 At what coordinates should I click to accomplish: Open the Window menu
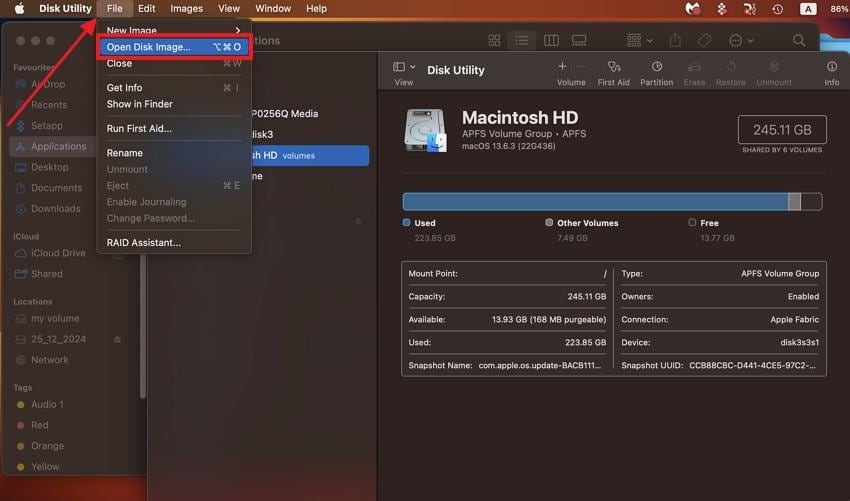tap(273, 9)
